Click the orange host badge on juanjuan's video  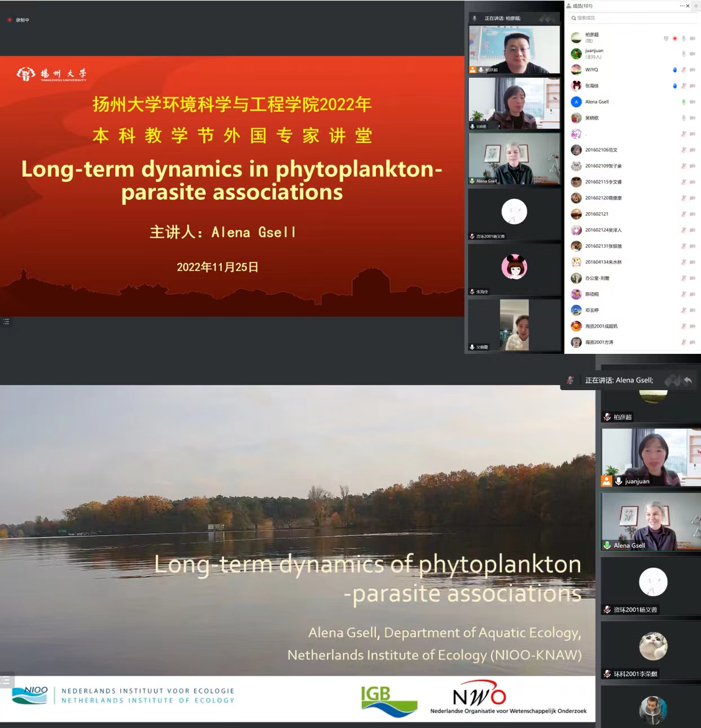(x=607, y=481)
